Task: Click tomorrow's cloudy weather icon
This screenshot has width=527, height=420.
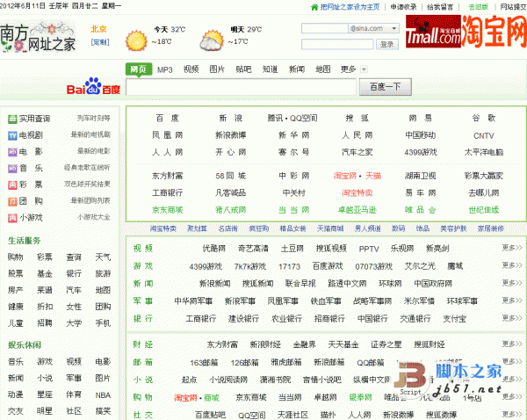Action: [212, 40]
